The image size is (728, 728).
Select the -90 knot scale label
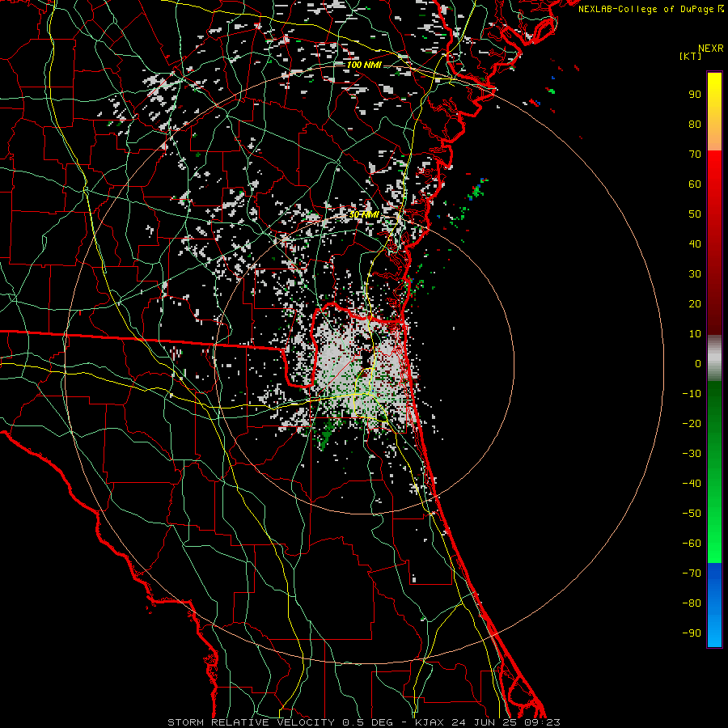pos(692,633)
